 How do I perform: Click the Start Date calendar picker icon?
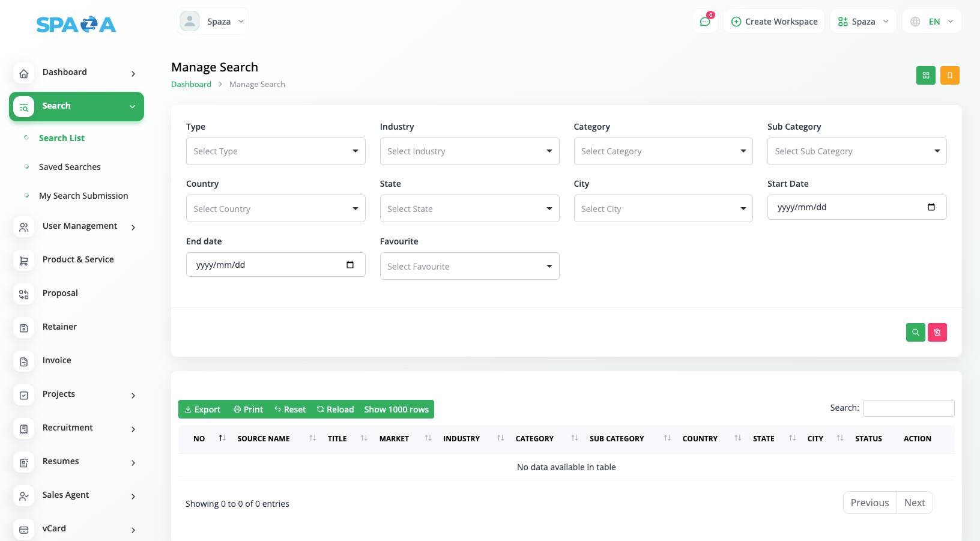[x=931, y=207]
